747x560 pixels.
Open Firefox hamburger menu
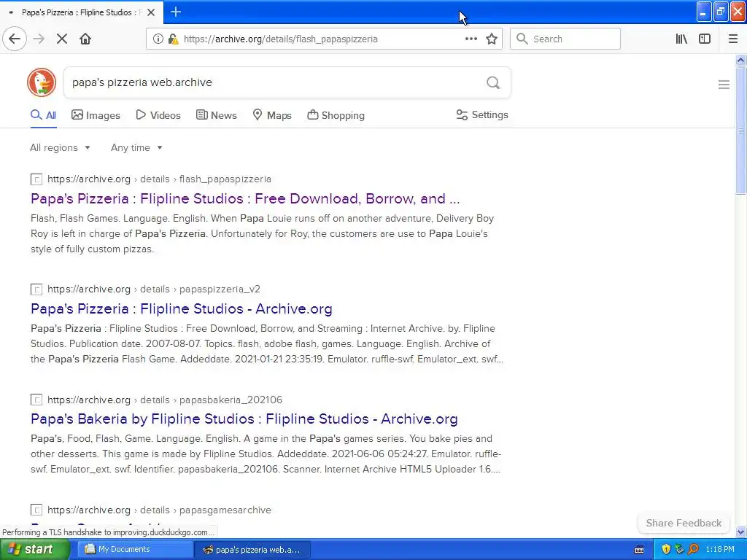tap(733, 39)
